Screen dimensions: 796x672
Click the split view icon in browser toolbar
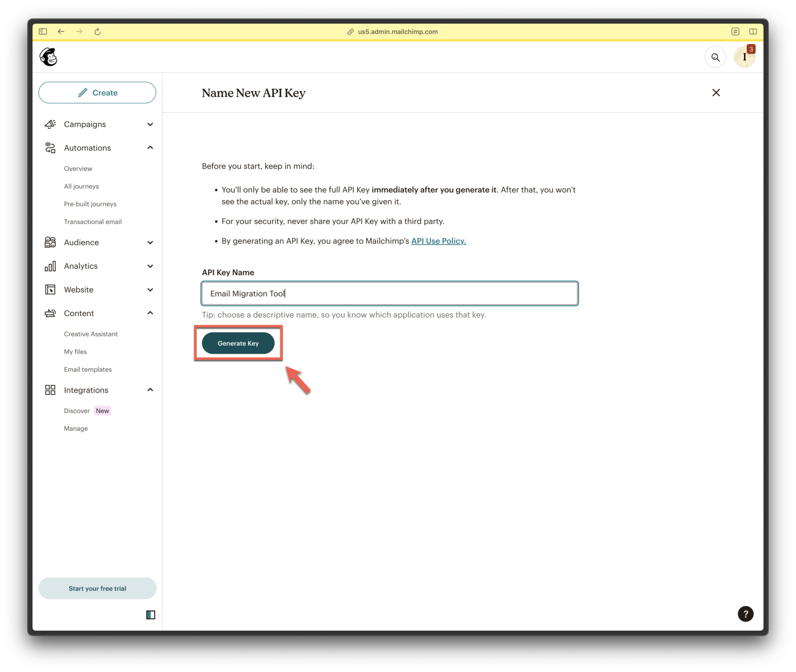pos(753,32)
